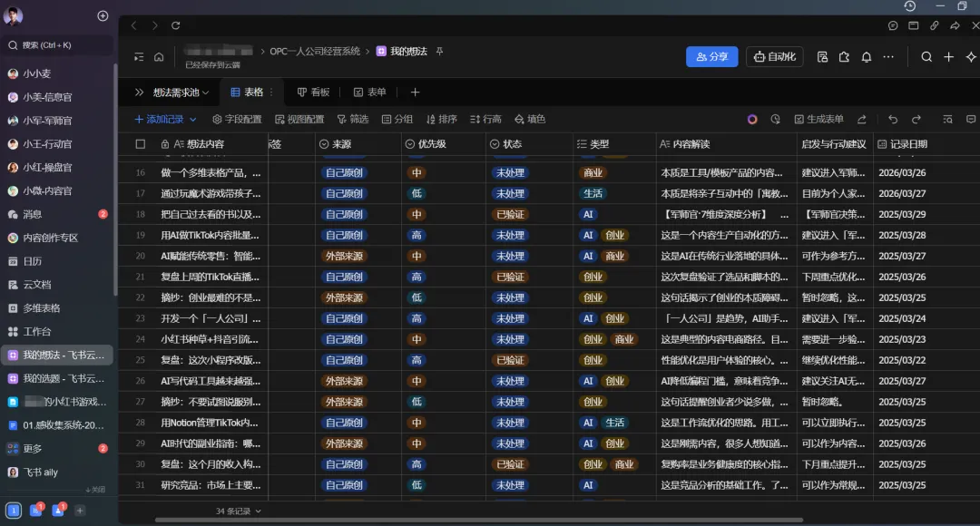Click the 填色 fill color button
This screenshot has height=526, width=980.
[530, 120]
